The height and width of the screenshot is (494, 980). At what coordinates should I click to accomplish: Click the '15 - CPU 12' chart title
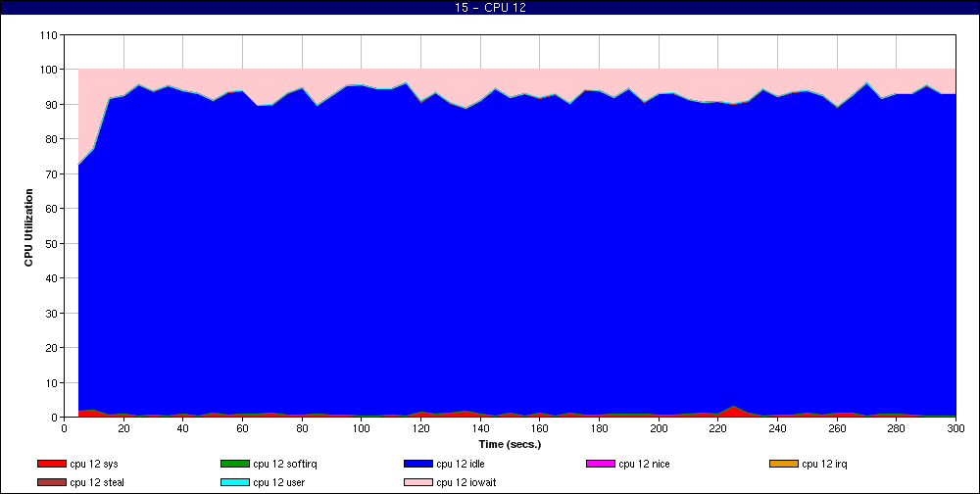(x=490, y=8)
